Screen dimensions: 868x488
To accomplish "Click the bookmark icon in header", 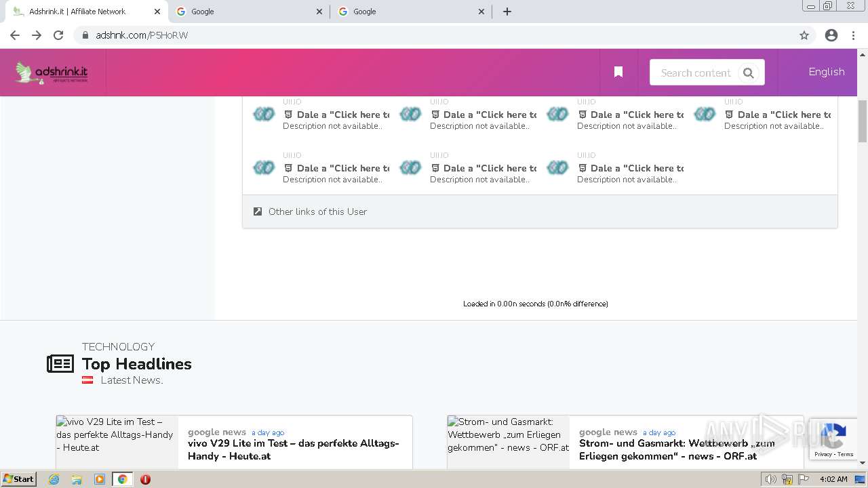I will point(618,72).
